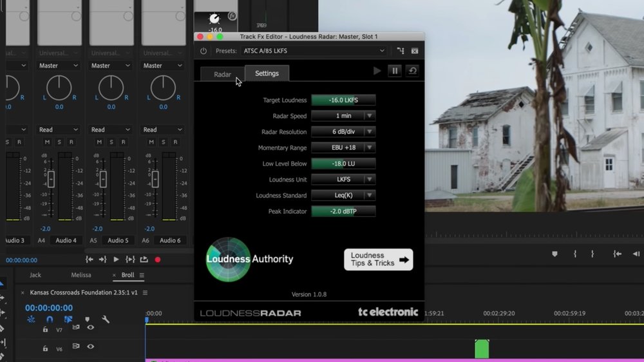Click Mark Out in Program Monitor
This screenshot has height=362, width=644.
tap(592, 254)
